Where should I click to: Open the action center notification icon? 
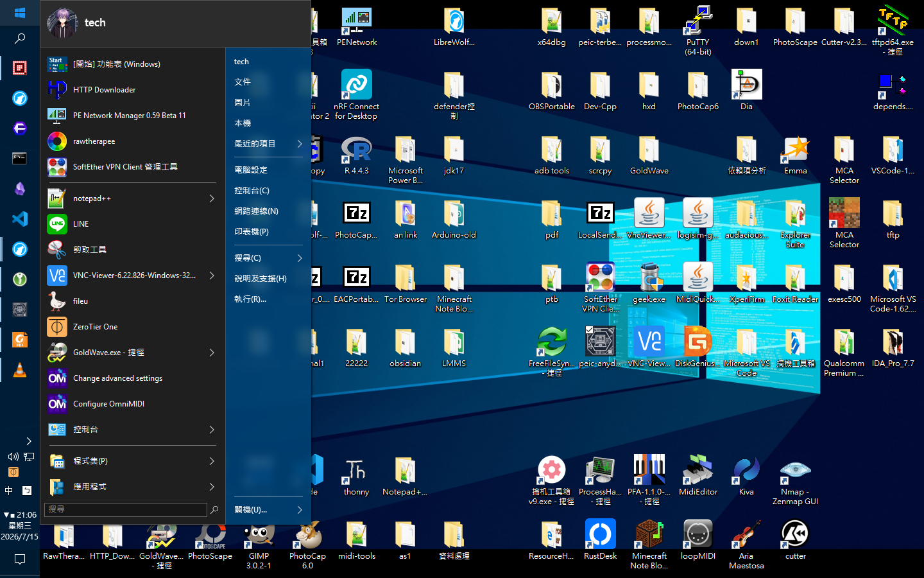tap(20, 559)
